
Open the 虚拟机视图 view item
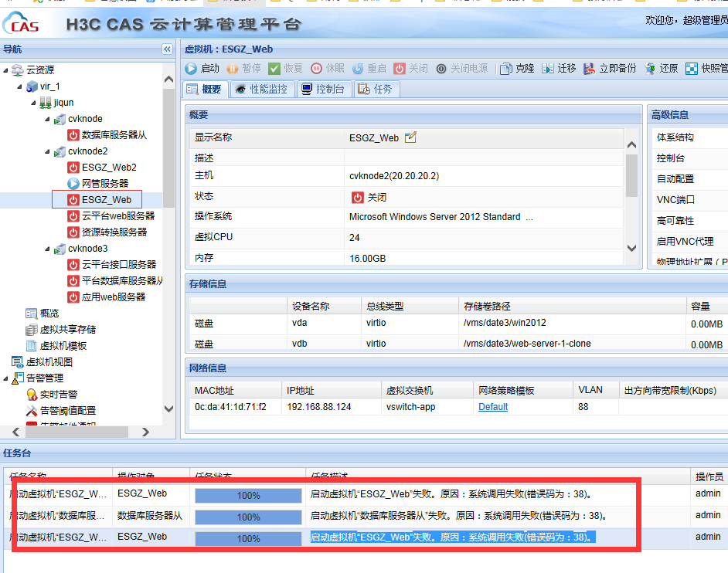[x=43, y=362]
